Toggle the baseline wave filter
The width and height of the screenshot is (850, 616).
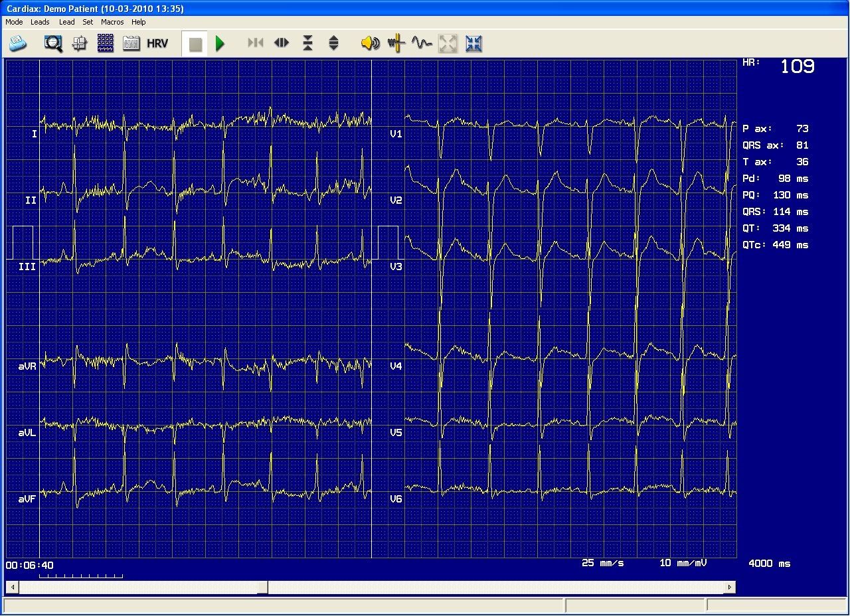click(422, 44)
